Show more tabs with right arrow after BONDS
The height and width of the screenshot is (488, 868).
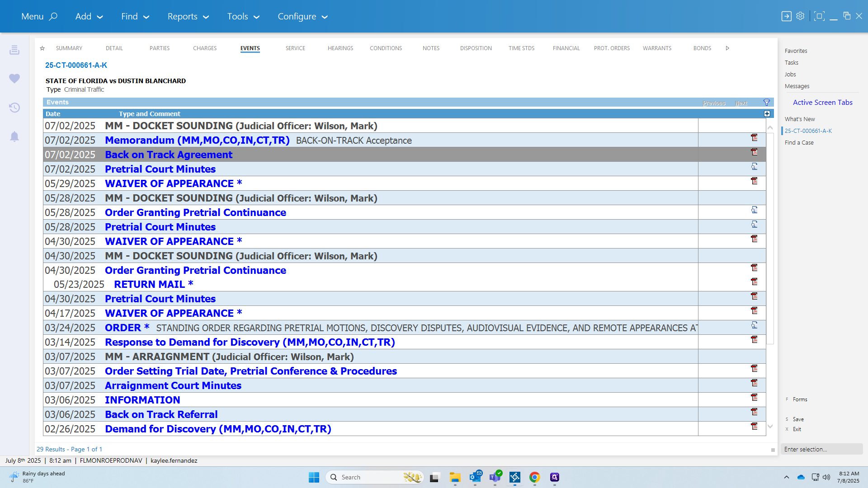click(x=727, y=48)
